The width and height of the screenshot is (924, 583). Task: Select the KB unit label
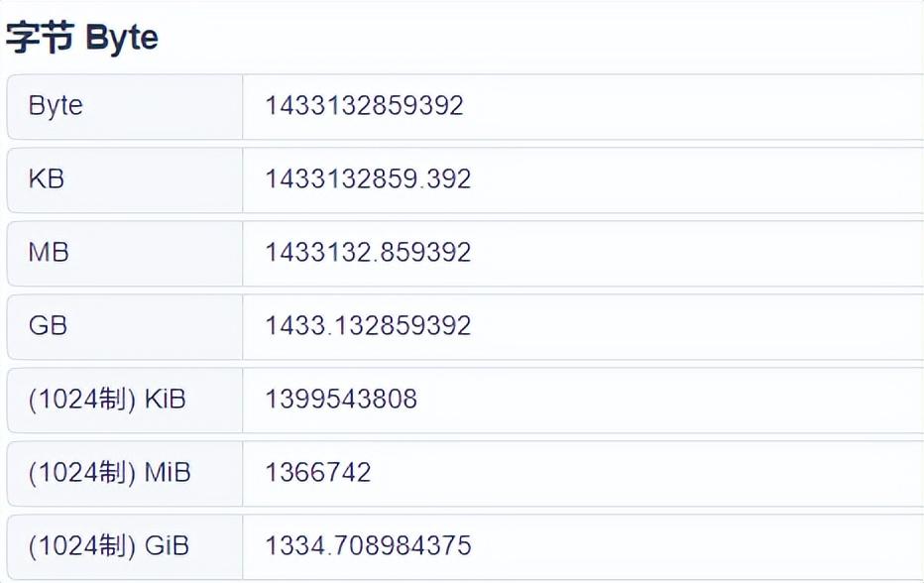(47, 179)
